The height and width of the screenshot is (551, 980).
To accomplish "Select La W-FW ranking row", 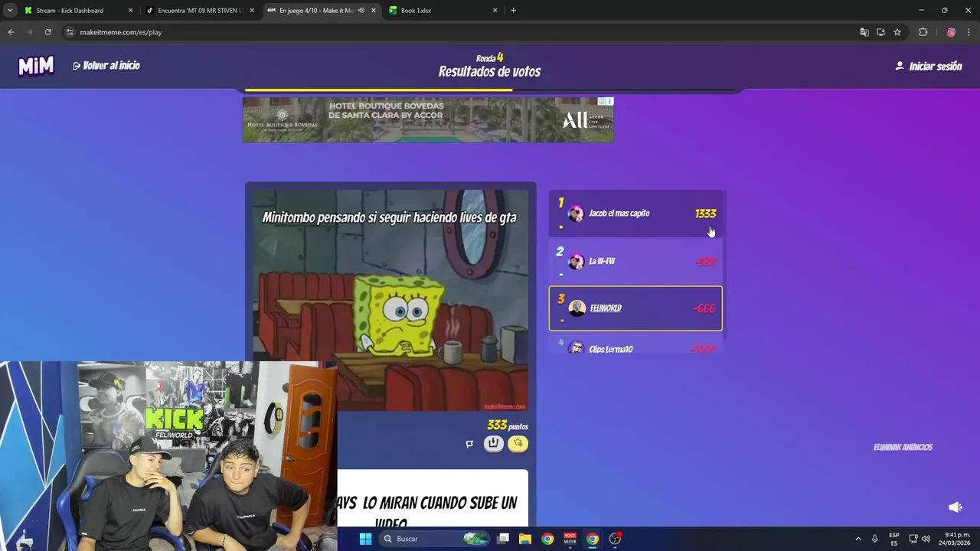I will tap(635, 261).
